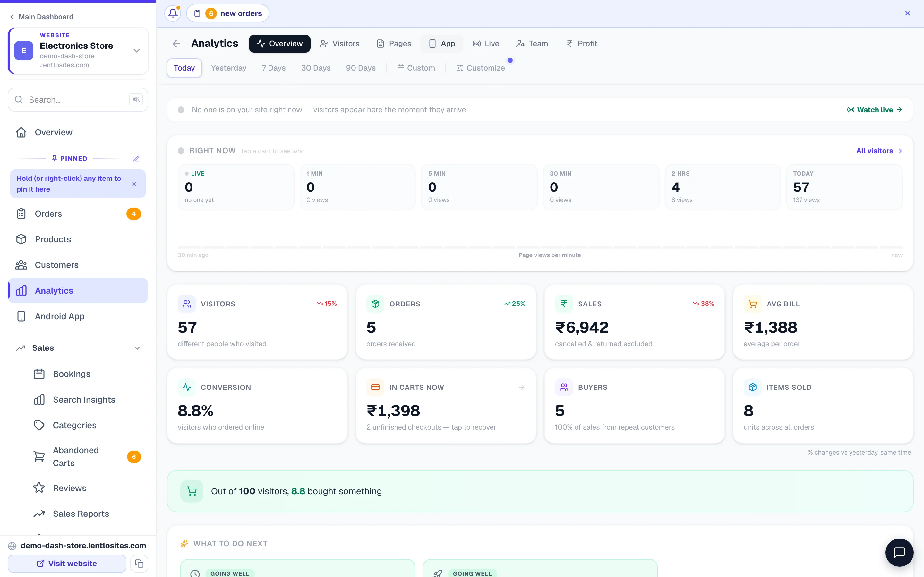This screenshot has width=924, height=577.
Task: Click the sidebar Search field
Action: click(x=78, y=100)
